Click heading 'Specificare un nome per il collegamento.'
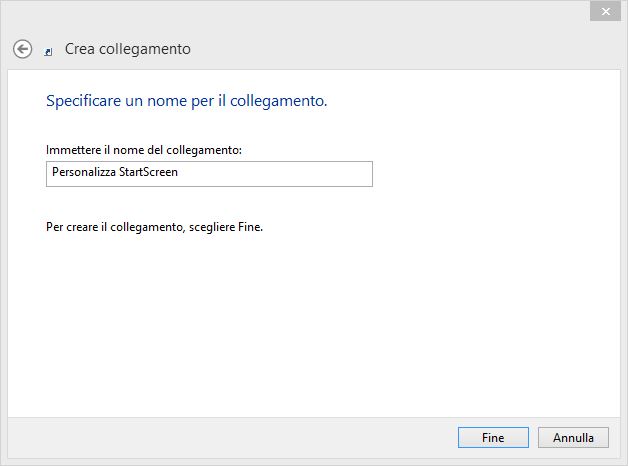The height and width of the screenshot is (466, 628). [x=187, y=101]
